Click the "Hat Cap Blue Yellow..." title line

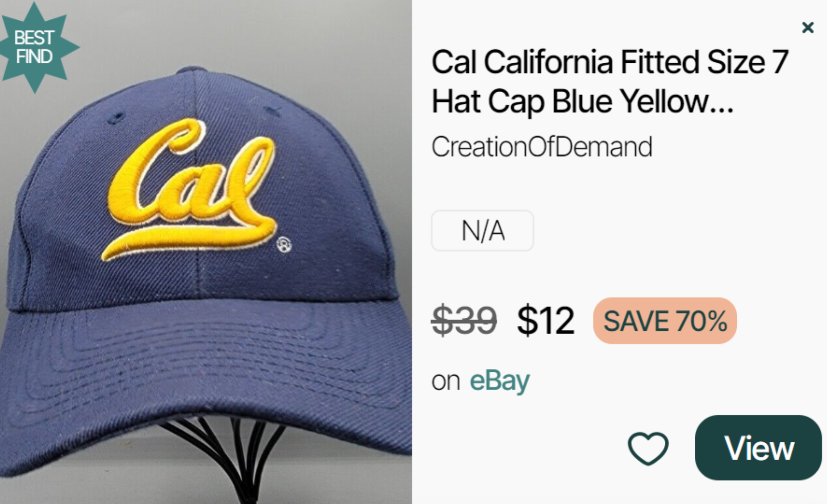click(582, 101)
